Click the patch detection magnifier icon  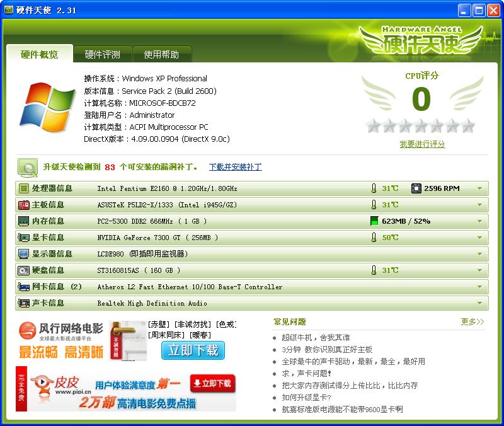click(28, 168)
